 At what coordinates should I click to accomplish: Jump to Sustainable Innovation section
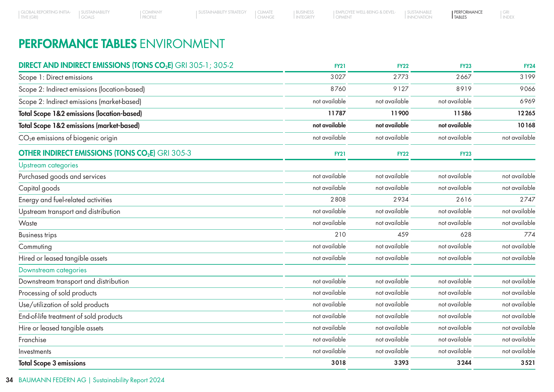(x=419, y=15)
